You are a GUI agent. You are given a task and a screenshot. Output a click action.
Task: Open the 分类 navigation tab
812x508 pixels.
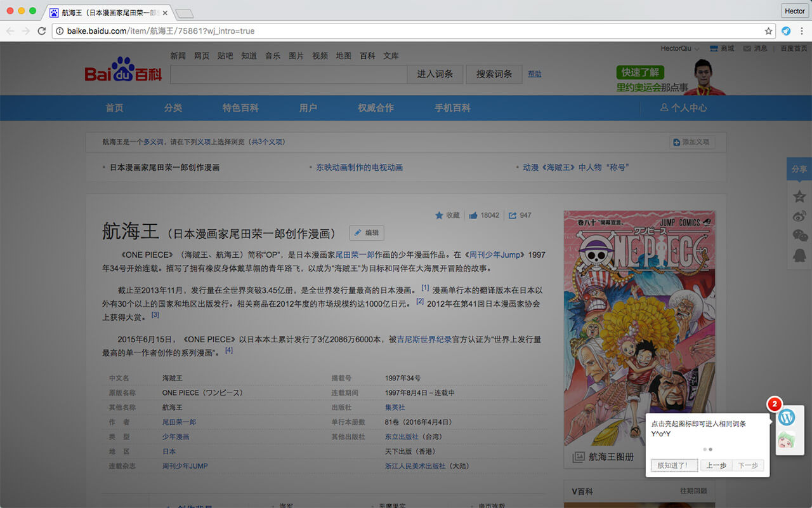(x=173, y=108)
